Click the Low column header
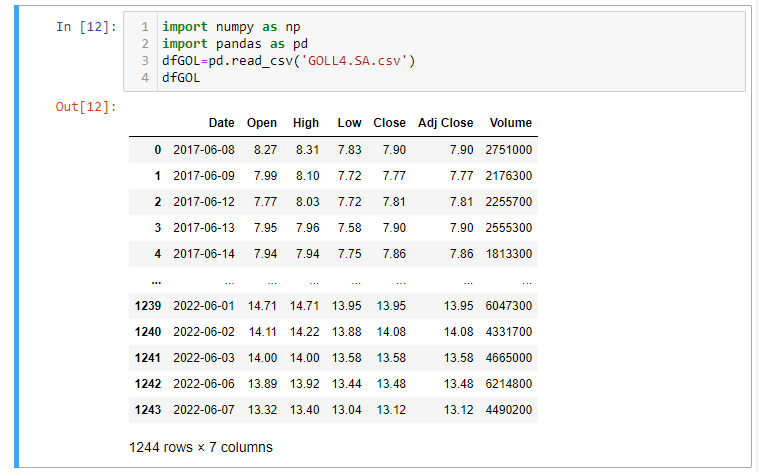Viewport: 758px width, 472px height. pyautogui.click(x=349, y=123)
